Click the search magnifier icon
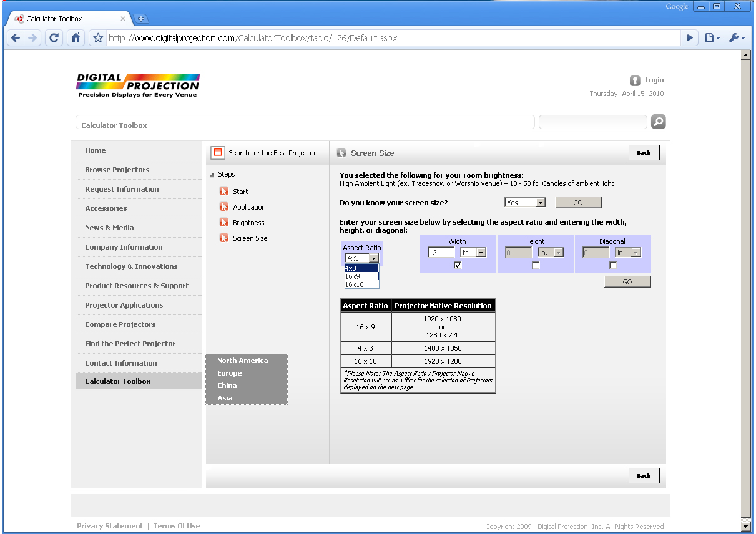 [658, 121]
